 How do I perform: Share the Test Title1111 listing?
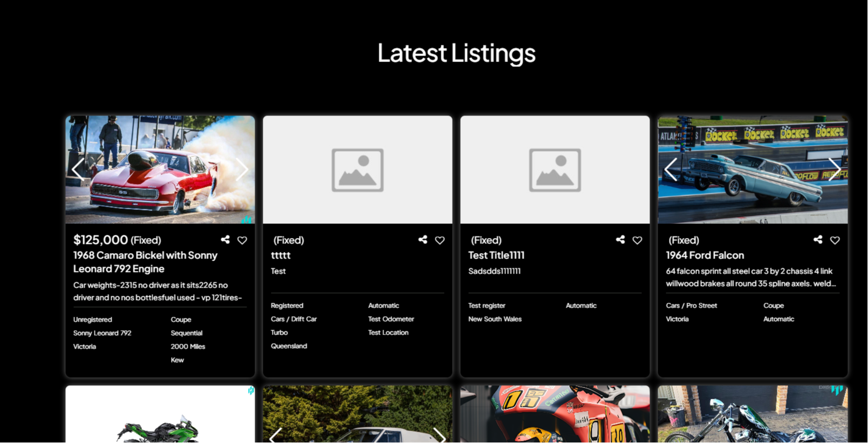(x=620, y=240)
